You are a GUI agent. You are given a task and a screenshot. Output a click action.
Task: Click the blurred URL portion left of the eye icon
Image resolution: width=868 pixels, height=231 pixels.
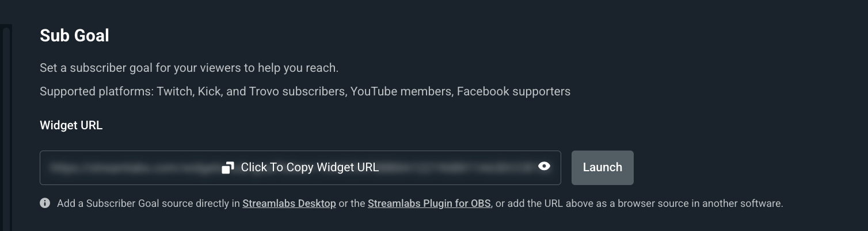[x=458, y=168]
